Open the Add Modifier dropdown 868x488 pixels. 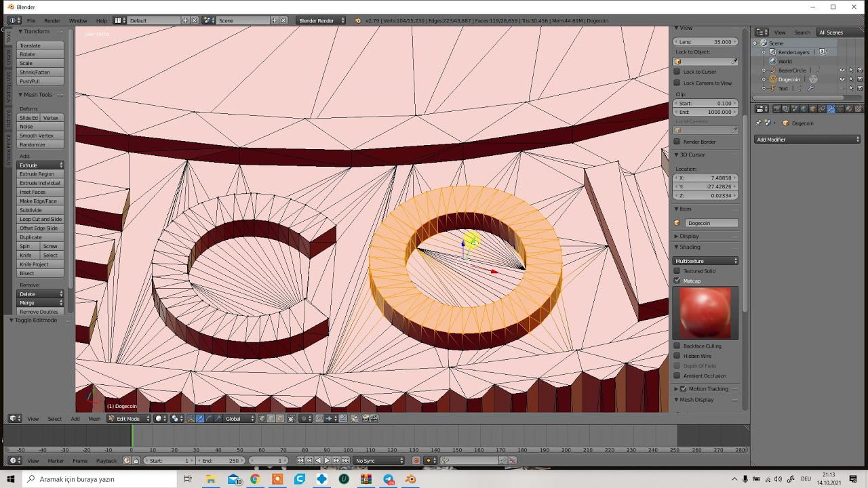(808, 140)
